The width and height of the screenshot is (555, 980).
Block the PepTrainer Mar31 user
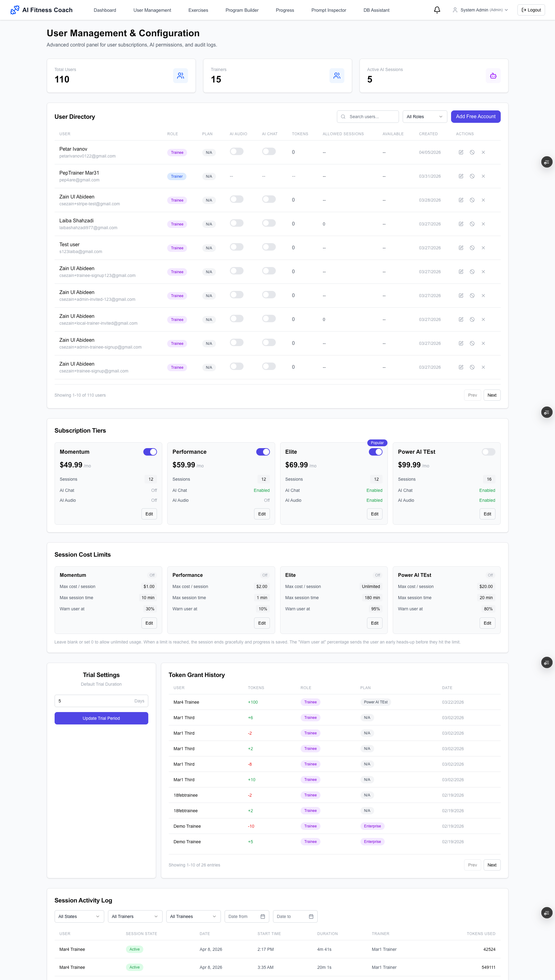(472, 176)
